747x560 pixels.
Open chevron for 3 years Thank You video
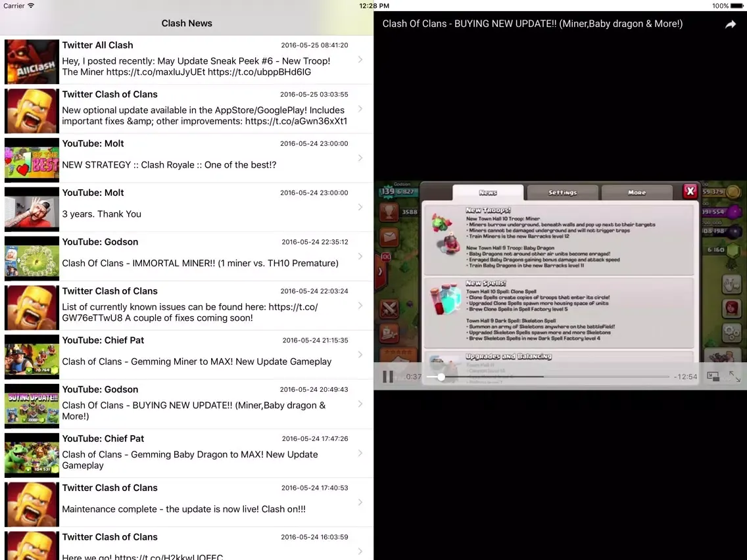(x=360, y=207)
